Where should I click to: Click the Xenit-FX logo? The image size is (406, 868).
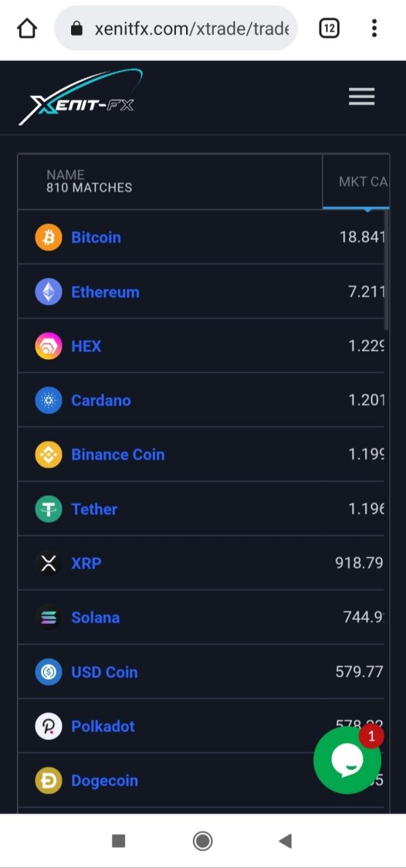click(x=81, y=99)
